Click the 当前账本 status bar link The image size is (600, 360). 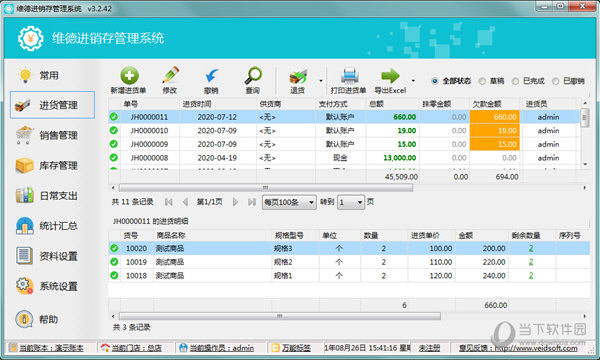pyautogui.click(x=51, y=348)
